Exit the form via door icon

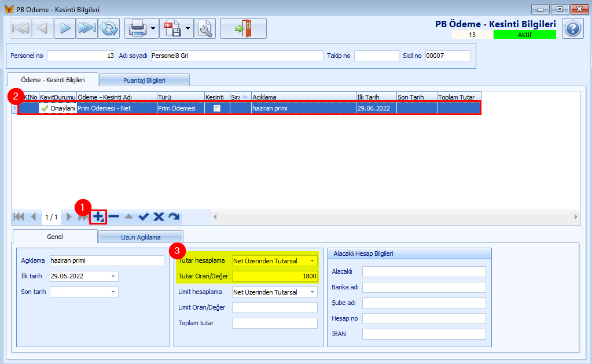(244, 28)
